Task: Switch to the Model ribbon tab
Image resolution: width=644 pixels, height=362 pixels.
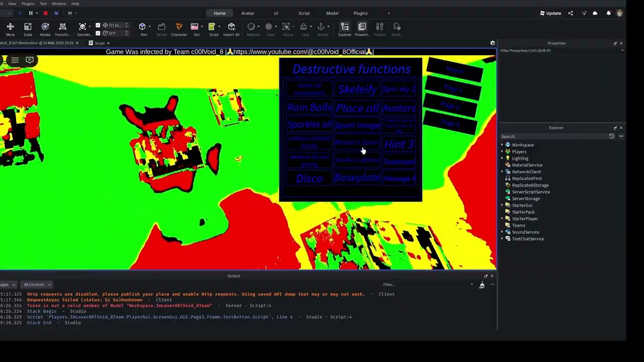Action: click(332, 13)
